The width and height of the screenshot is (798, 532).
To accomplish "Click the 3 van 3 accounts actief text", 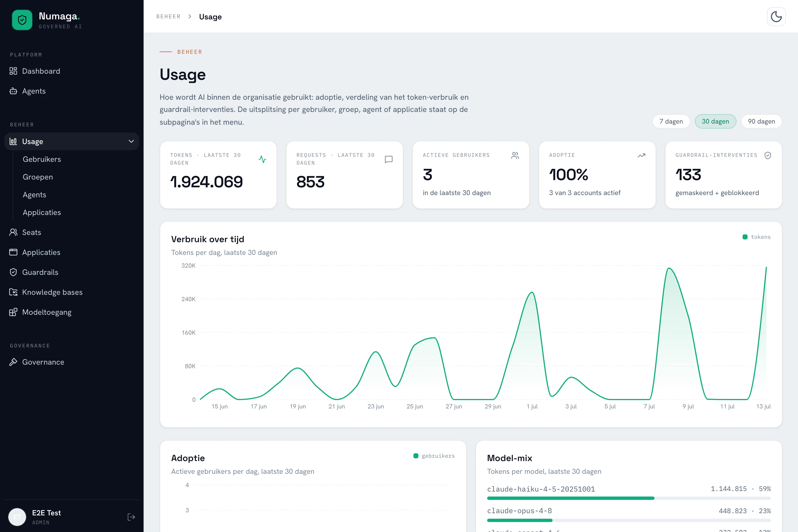I will click(585, 193).
